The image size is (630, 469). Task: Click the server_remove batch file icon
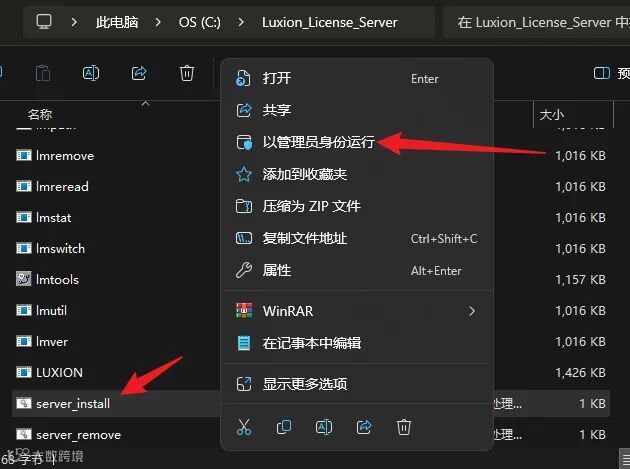[24, 434]
